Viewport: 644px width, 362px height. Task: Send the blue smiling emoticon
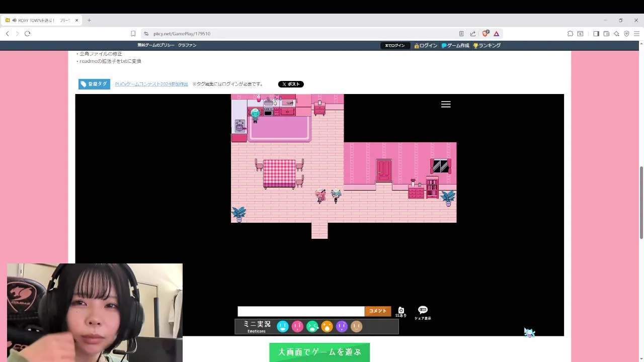point(283,327)
